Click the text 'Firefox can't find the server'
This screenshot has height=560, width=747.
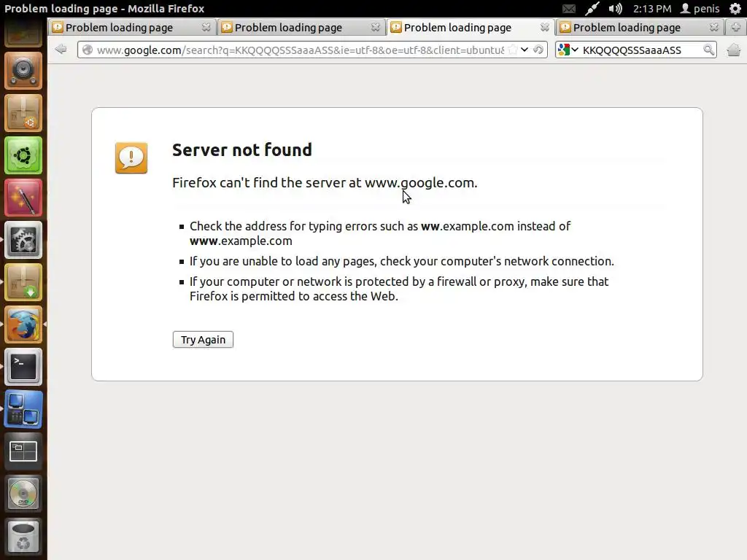(x=260, y=183)
